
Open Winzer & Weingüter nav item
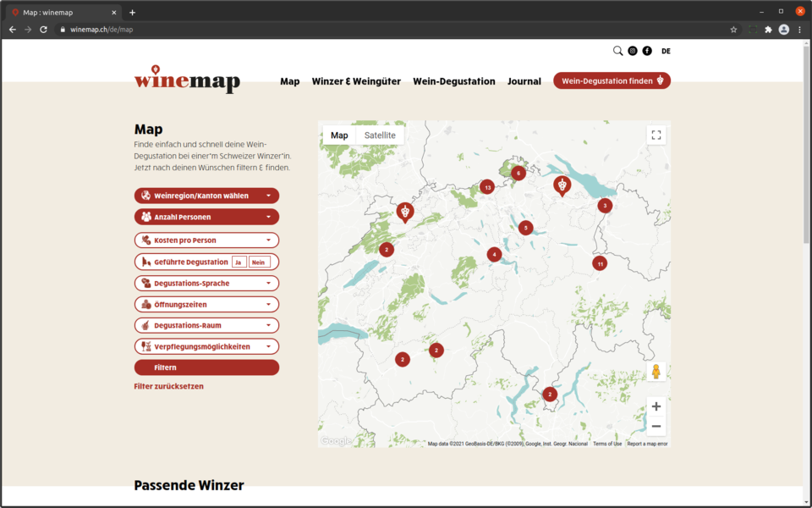tap(356, 81)
